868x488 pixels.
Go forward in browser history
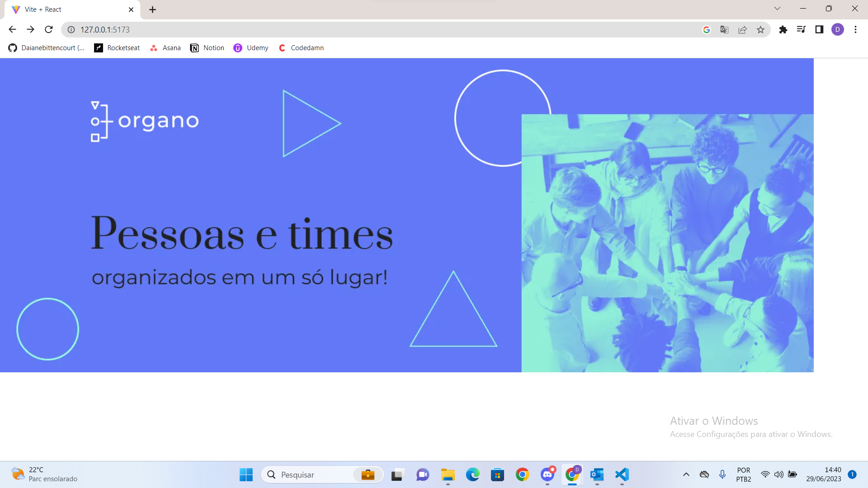pyautogui.click(x=30, y=29)
